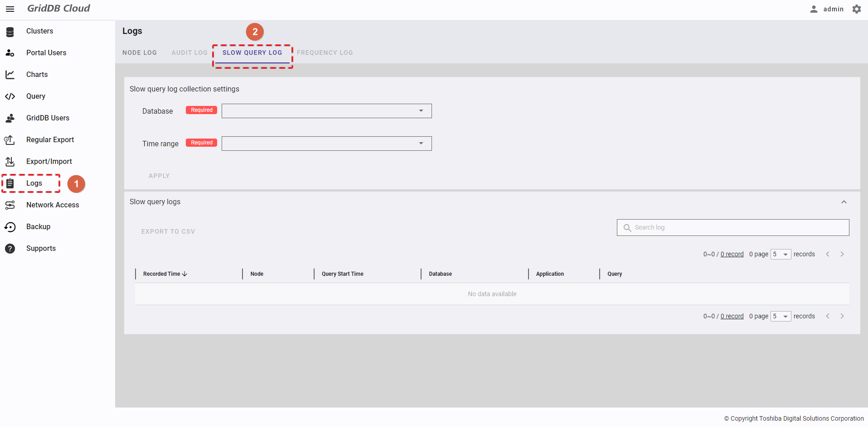Click the Backup restore icon
This screenshot has height=427, width=868.
click(10, 227)
